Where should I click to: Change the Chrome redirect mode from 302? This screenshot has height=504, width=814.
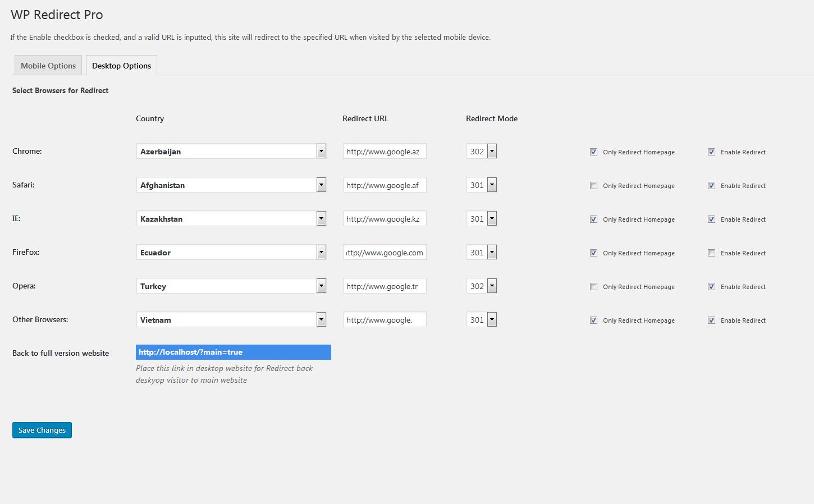point(482,152)
